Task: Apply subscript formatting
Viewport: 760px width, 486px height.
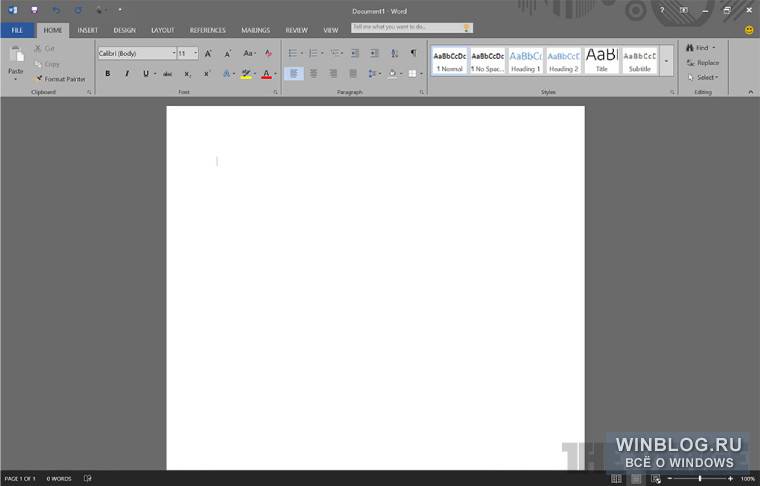Action: (187, 74)
